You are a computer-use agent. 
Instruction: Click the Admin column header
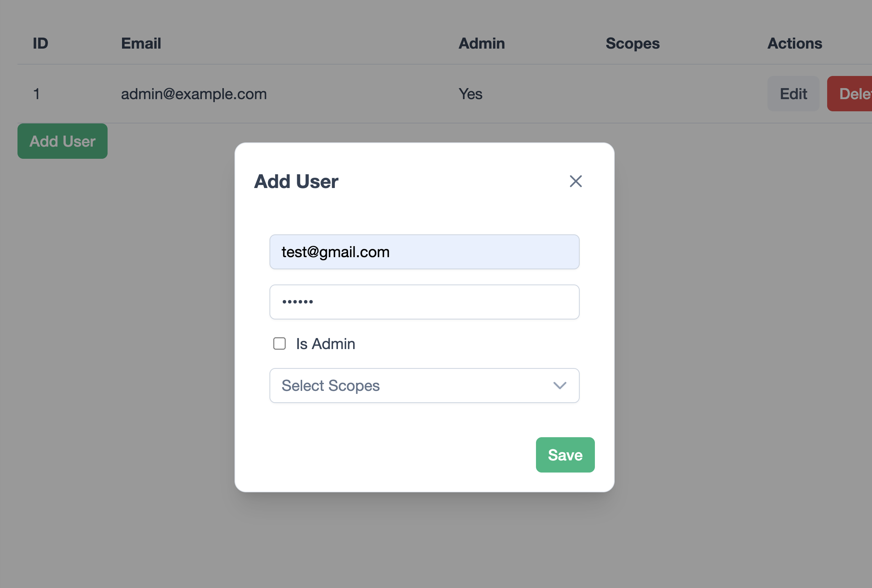pos(482,44)
